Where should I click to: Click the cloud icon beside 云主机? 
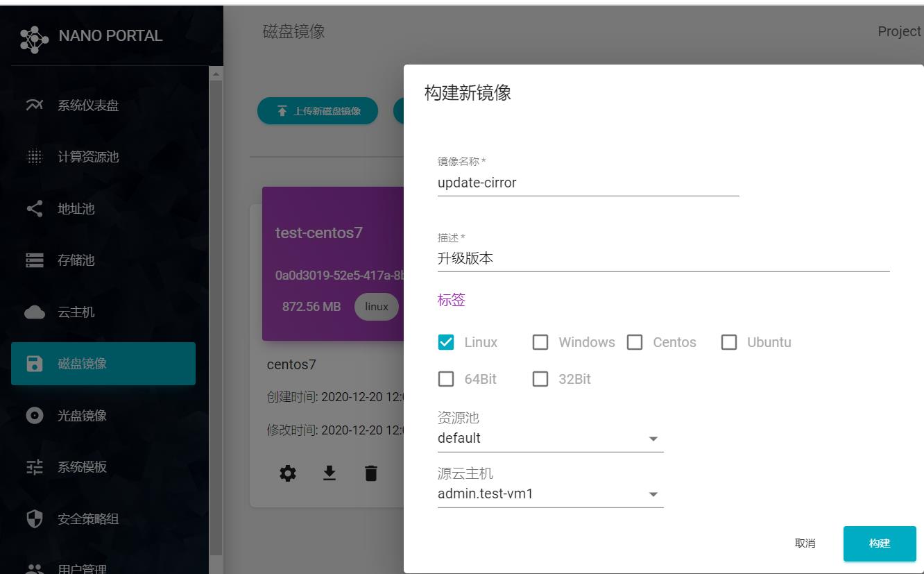click(x=34, y=312)
